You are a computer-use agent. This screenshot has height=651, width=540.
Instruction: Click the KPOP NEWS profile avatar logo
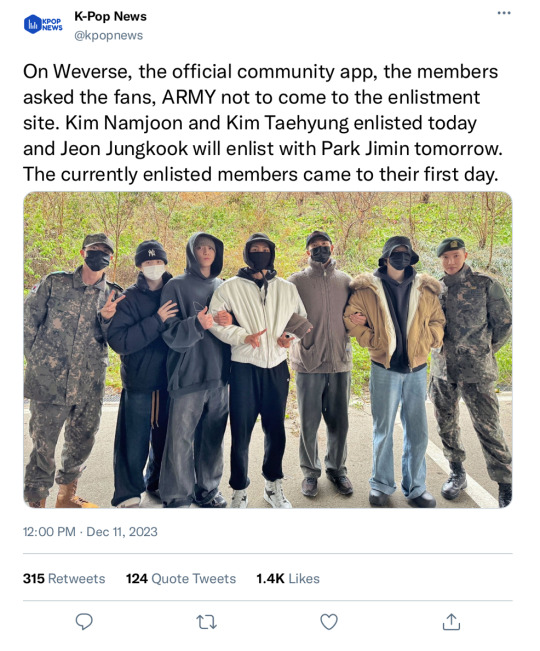click(x=43, y=24)
